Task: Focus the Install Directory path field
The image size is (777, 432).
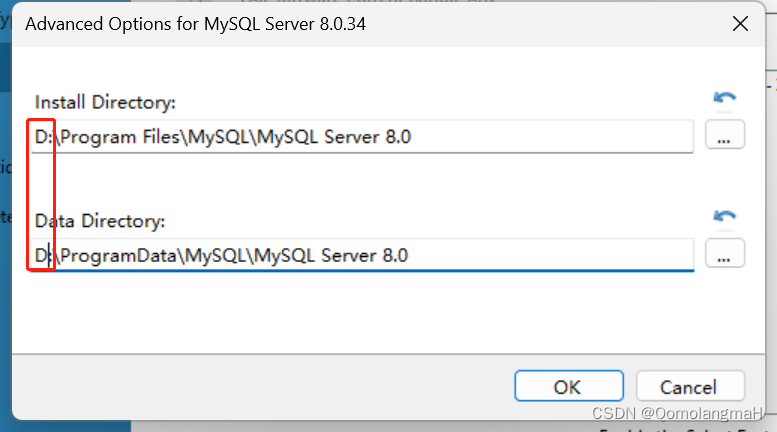Action: 362,136
